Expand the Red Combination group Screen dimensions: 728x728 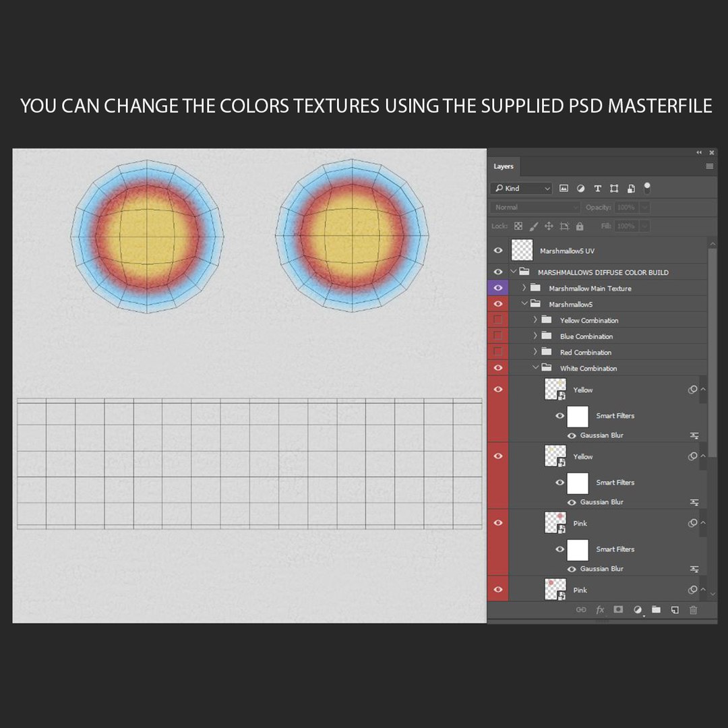tap(535, 351)
